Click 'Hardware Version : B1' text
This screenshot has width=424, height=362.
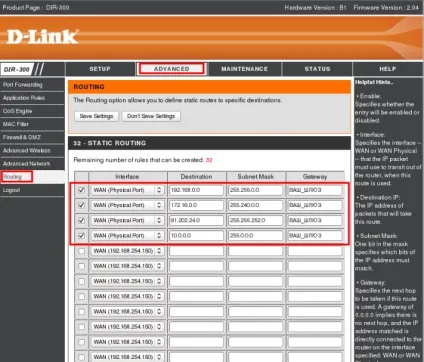click(316, 7)
